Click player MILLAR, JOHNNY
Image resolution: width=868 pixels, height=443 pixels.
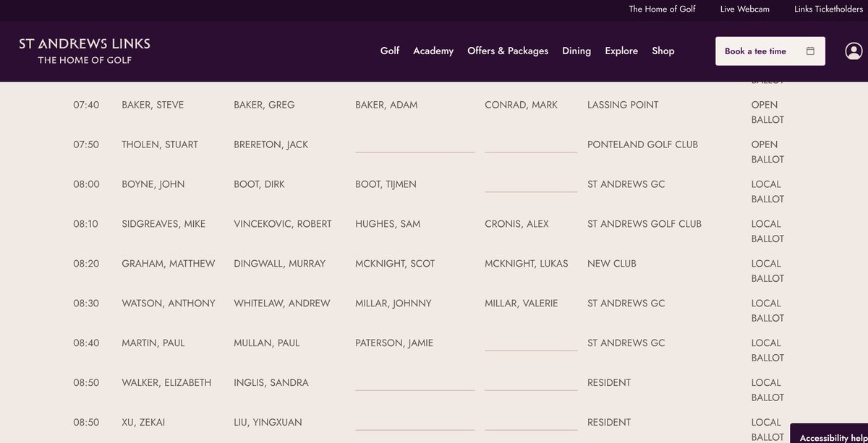tap(393, 304)
